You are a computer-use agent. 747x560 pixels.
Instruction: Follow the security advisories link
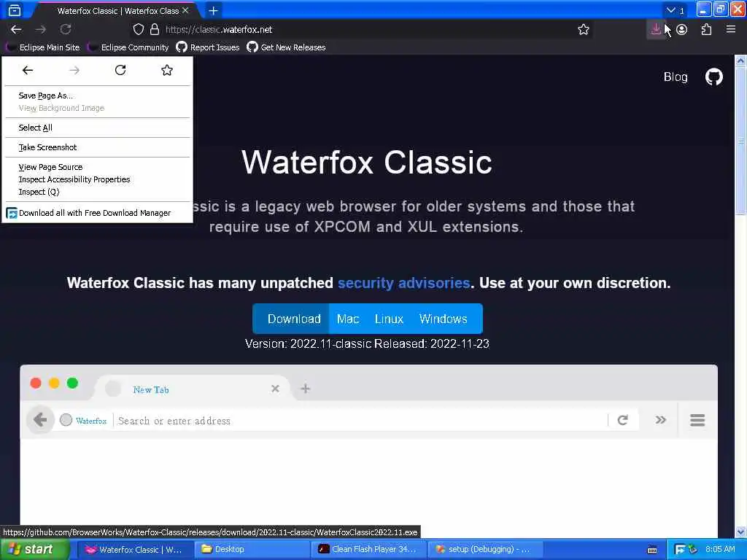pos(403,283)
